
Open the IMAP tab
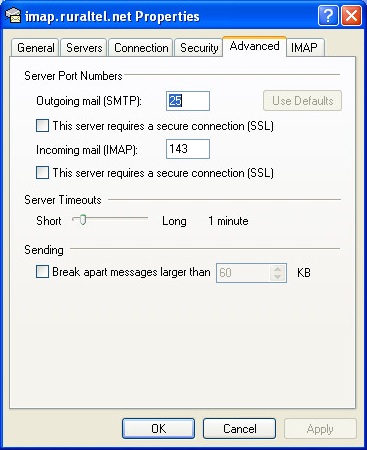[304, 48]
